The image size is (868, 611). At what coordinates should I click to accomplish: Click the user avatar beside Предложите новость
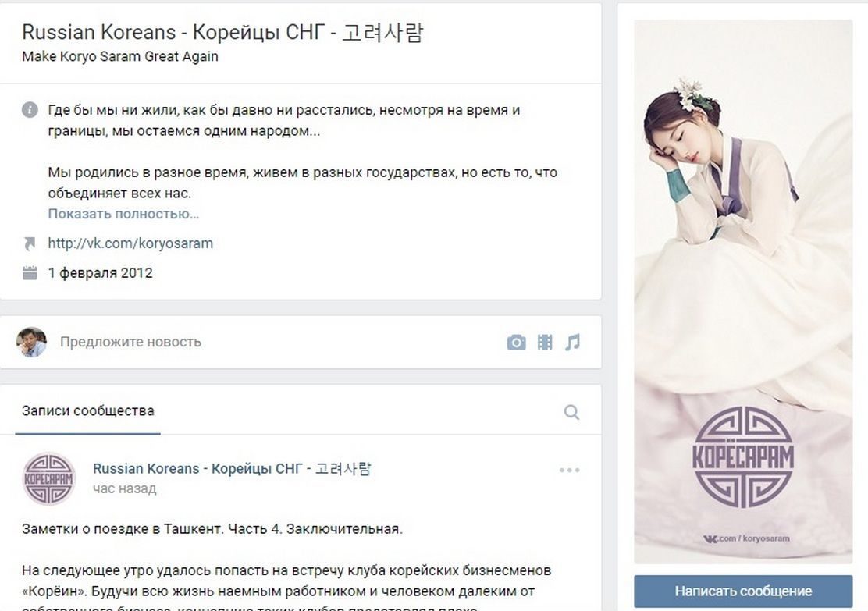(x=31, y=342)
